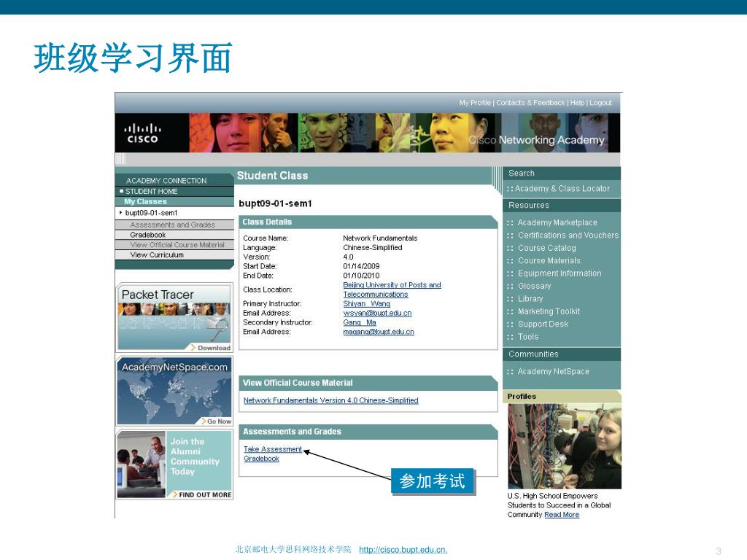Click the Network Fundamentals course name value
This screenshot has height=560, width=747.
click(380, 238)
